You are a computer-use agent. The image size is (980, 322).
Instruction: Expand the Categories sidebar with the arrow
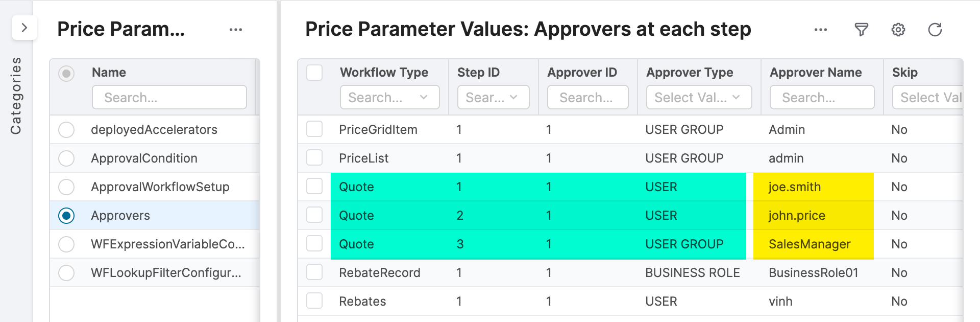24,28
